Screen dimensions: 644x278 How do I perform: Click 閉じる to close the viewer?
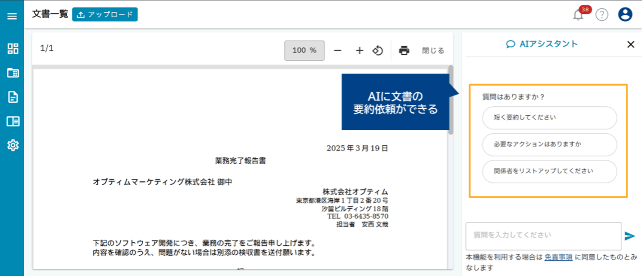[x=433, y=50]
